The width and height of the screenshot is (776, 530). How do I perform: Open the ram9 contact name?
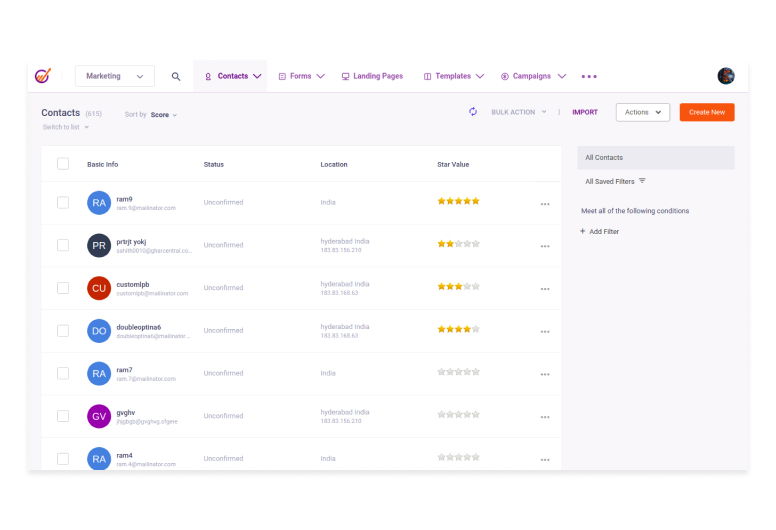coord(124,199)
